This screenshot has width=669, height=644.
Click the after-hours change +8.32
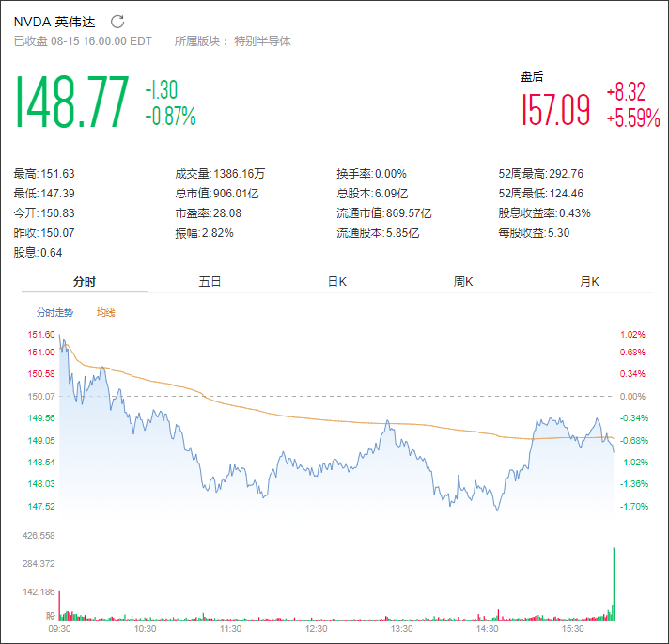pyautogui.click(x=626, y=92)
